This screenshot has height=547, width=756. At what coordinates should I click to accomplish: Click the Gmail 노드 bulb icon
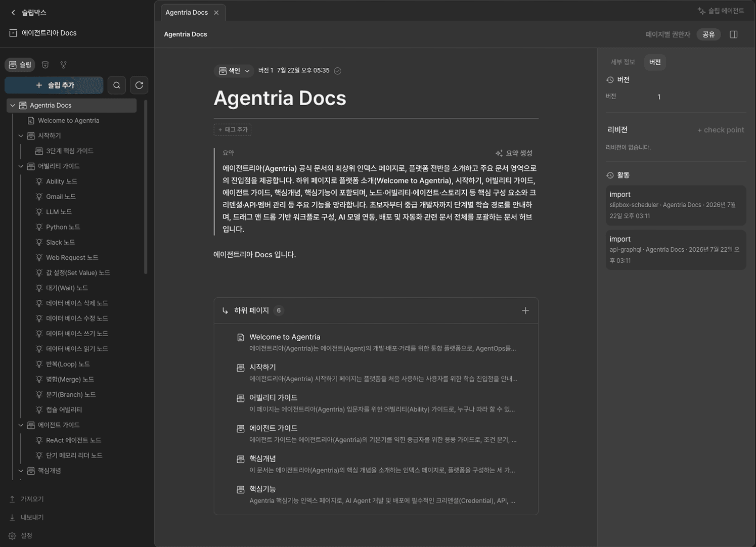coord(39,197)
